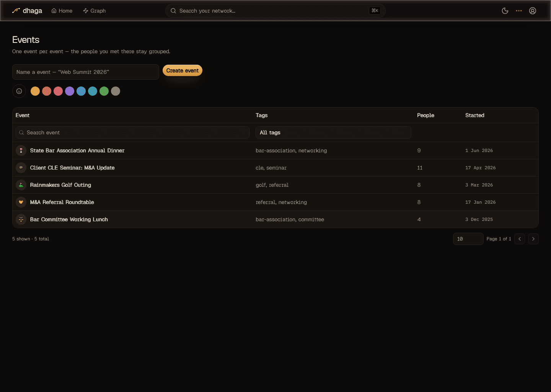
Task: Focus the event name input field
Action: pos(86,72)
